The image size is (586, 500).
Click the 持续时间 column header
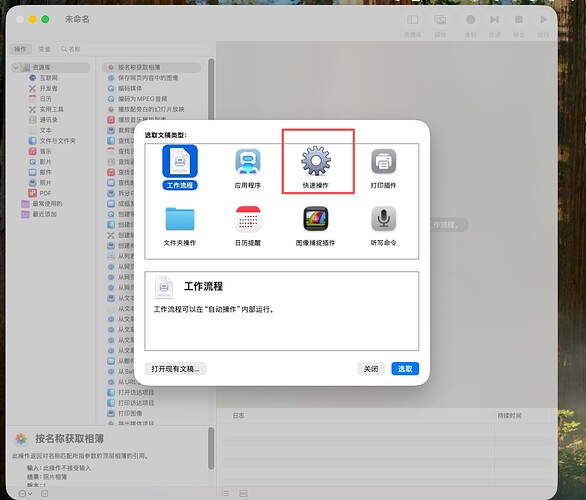tap(509, 416)
